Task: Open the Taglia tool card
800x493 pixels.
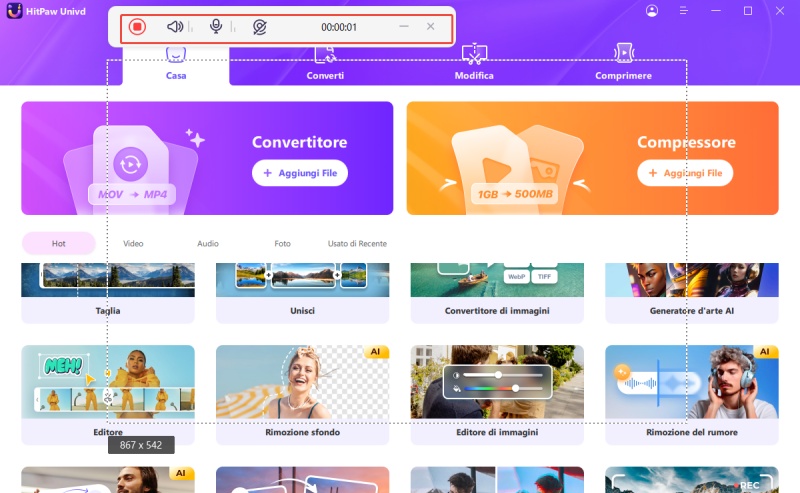Action: point(108,293)
